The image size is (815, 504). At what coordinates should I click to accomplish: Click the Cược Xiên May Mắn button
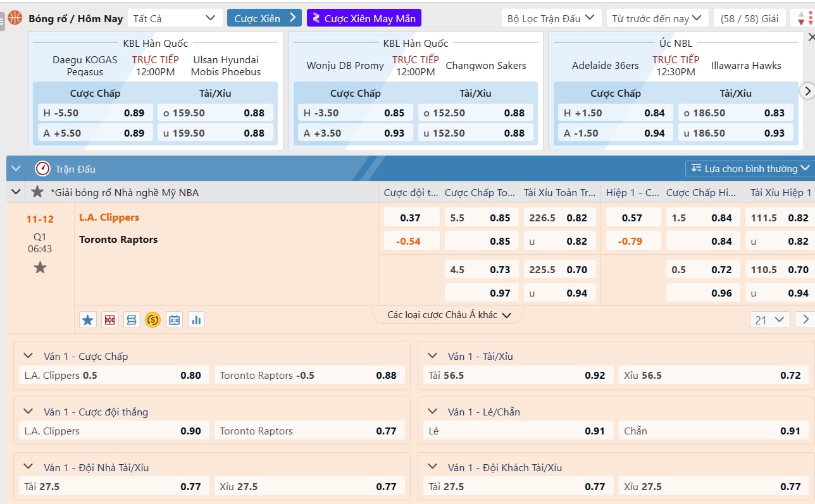pyautogui.click(x=364, y=18)
